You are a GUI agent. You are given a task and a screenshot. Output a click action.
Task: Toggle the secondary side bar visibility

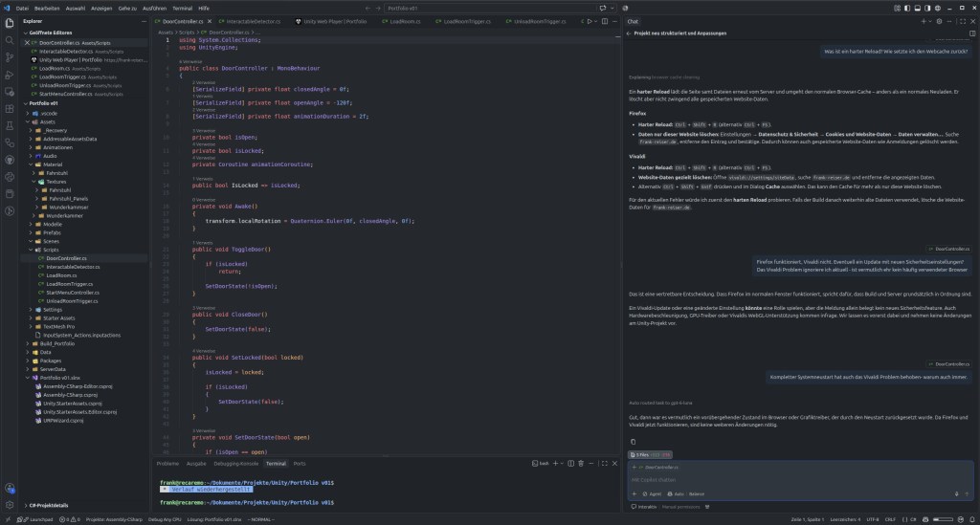926,8
